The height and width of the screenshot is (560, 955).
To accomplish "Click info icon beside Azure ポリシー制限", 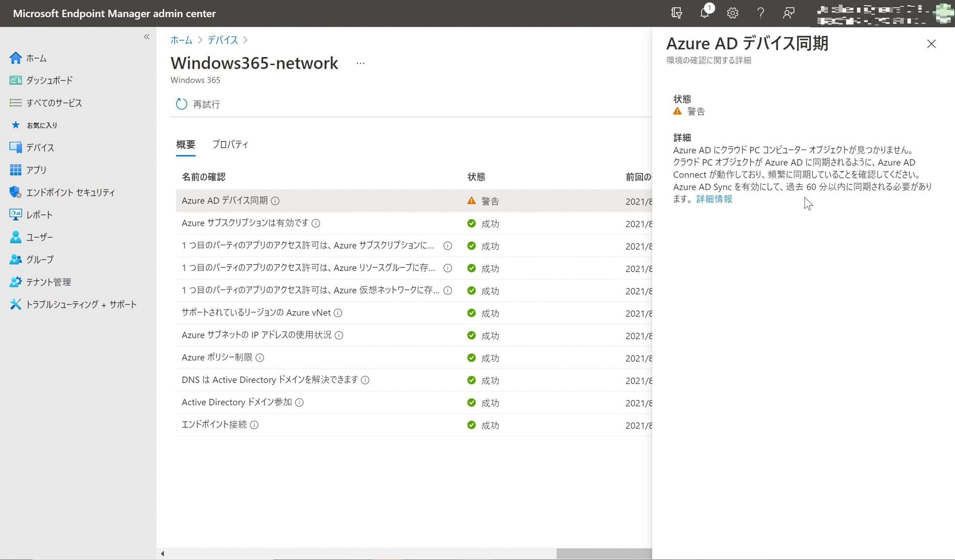I will tap(260, 358).
